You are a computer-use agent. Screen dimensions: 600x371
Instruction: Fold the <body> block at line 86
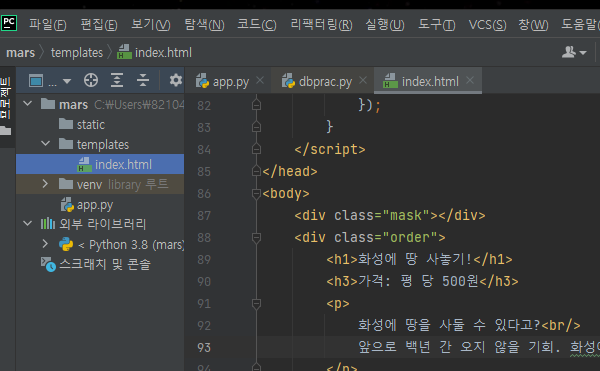pos(256,194)
